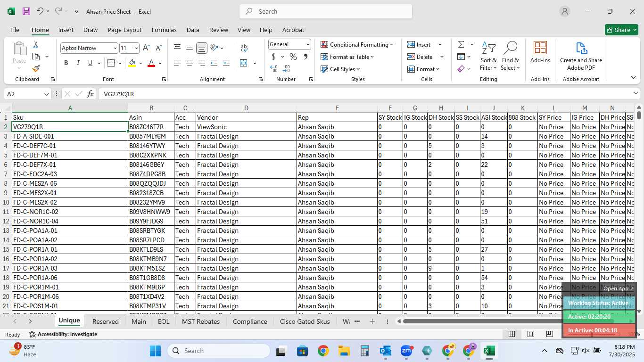
Task: Open Conditional Formatting menu
Action: 357,44
